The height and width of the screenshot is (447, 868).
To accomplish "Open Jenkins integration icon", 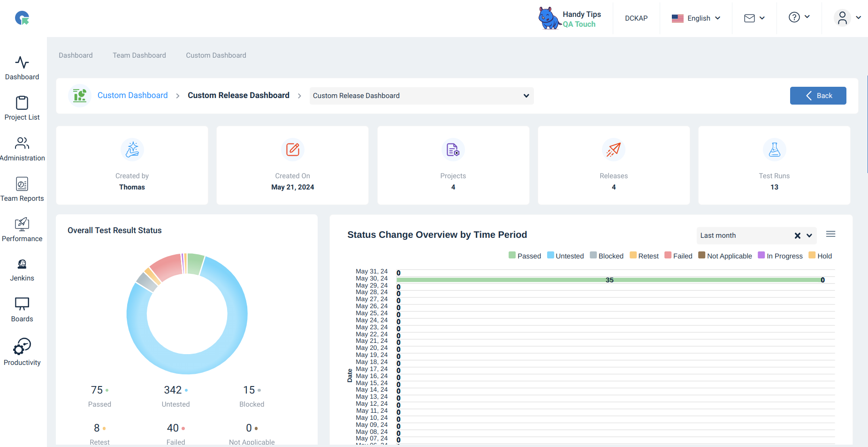I will click(x=22, y=264).
